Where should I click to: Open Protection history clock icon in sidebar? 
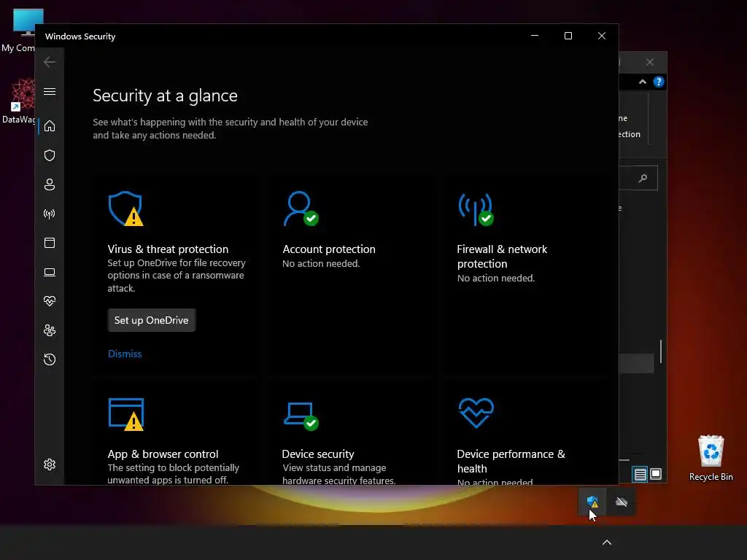click(50, 359)
